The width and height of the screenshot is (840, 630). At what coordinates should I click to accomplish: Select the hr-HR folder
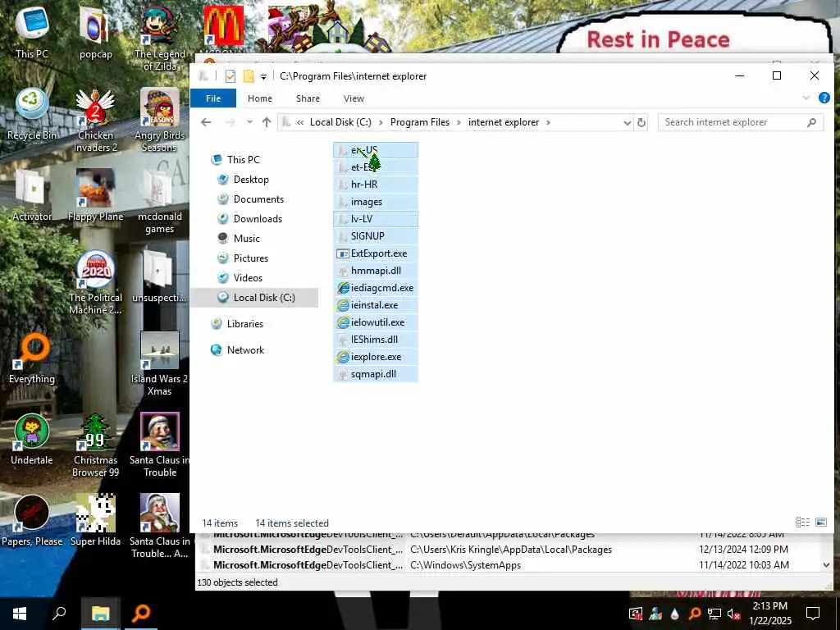coord(376,185)
